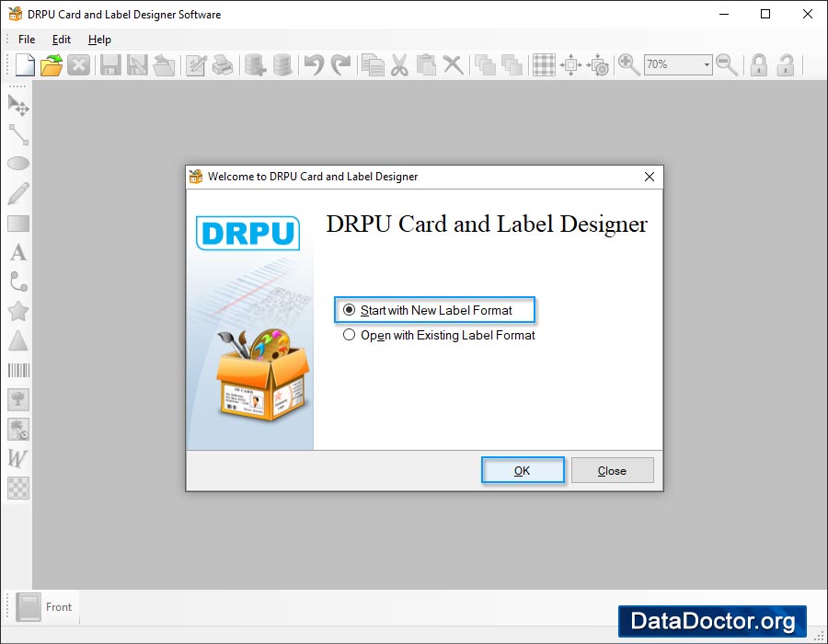828x644 pixels.
Task: Undo the last action
Action: (315, 65)
